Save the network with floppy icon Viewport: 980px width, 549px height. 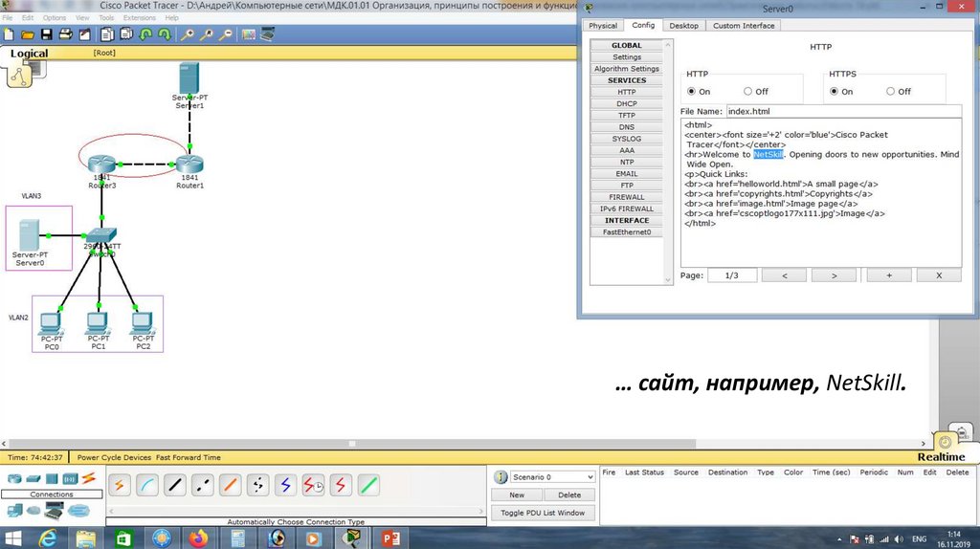tap(46, 35)
